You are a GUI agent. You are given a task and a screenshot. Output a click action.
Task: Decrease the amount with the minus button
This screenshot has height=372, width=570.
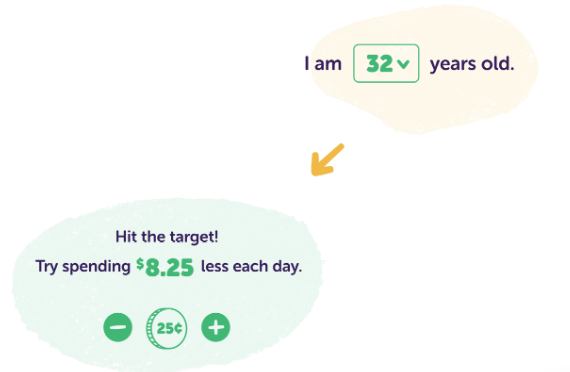(x=118, y=327)
